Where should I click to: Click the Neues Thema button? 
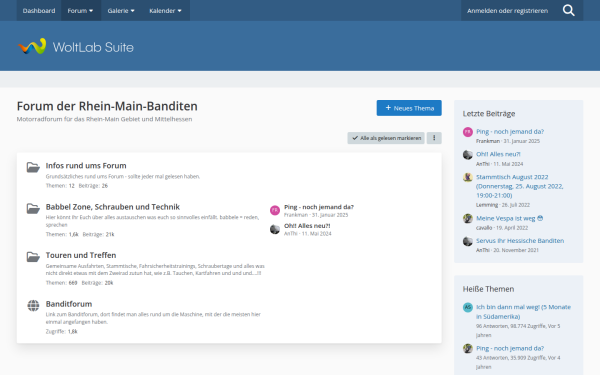409,108
